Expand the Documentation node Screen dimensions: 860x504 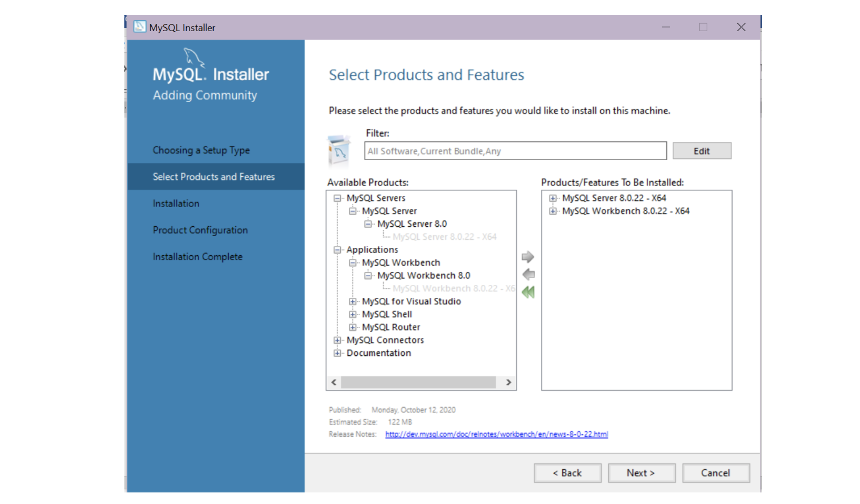tap(337, 353)
